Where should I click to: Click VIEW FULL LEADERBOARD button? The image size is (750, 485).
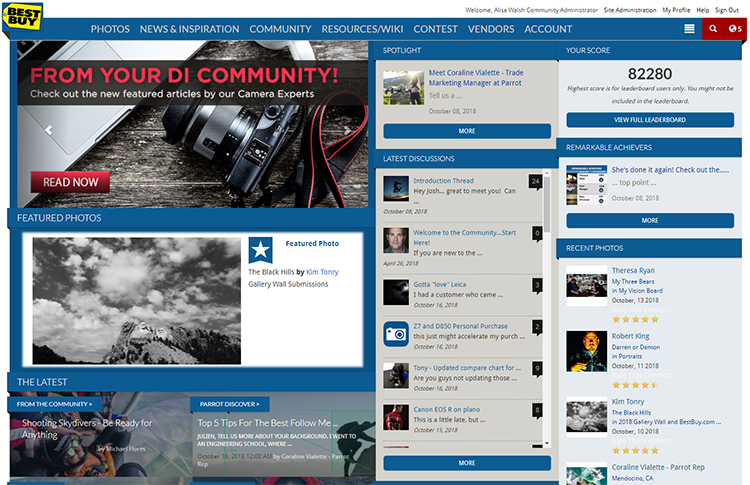pos(650,120)
